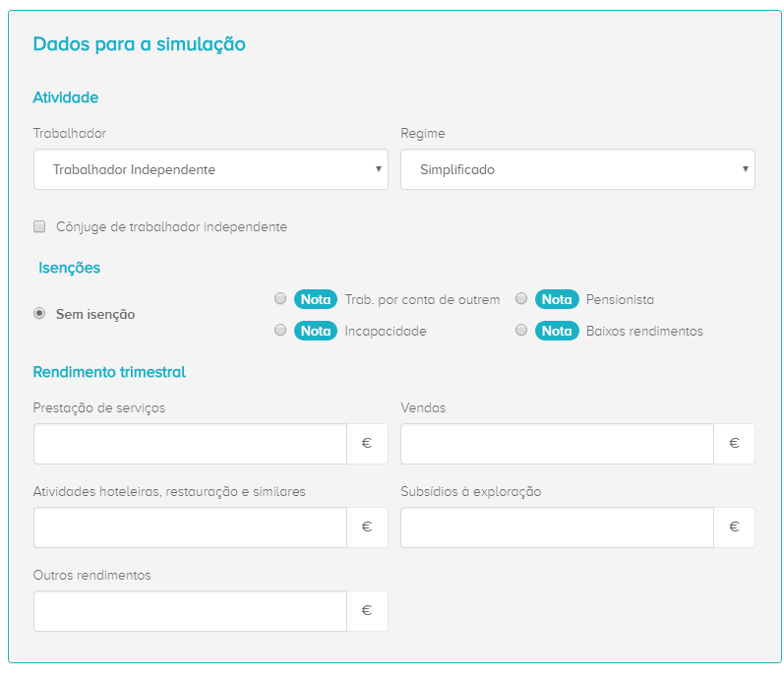Open the Trabalhador dropdown
Screen dimensions: 784x681
pos(211,169)
